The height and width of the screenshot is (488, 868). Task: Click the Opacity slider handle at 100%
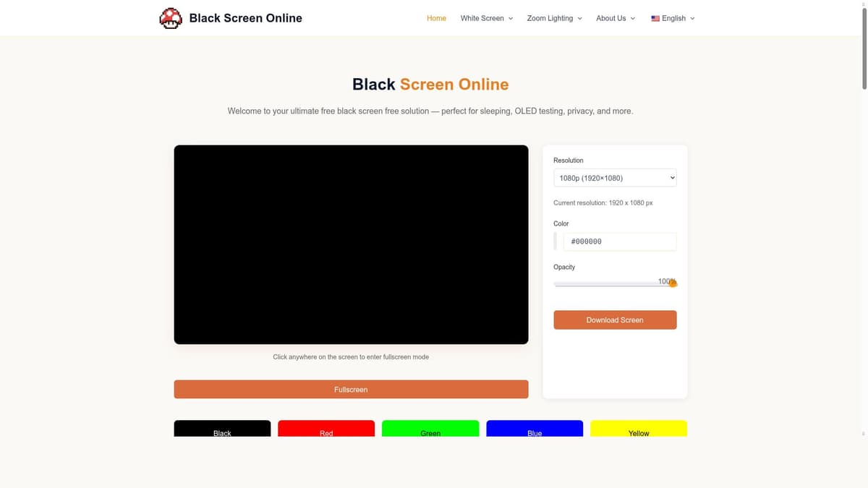[672, 283]
